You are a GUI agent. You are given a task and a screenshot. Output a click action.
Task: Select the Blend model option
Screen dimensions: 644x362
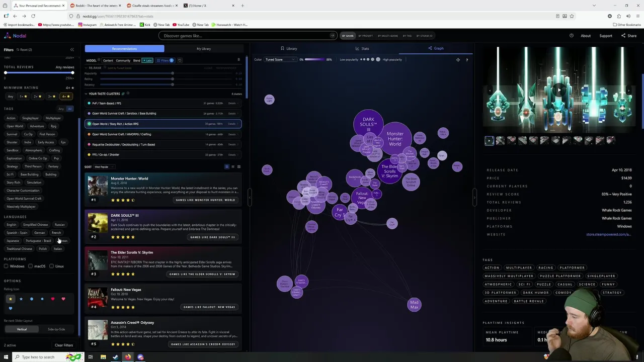pyautogui.click(x=136, y=60)
